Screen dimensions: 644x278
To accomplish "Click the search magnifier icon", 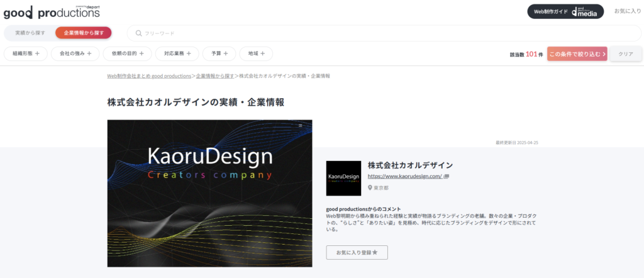I will point(139,33).
